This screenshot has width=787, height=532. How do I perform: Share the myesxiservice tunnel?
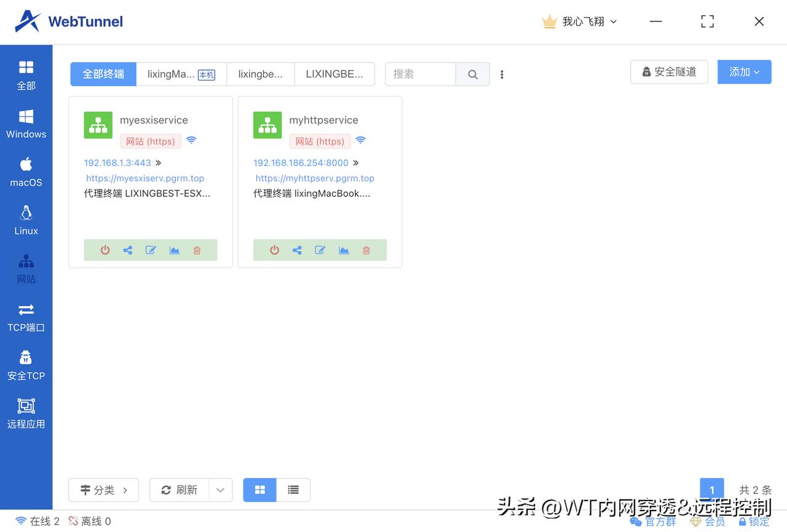pos(128,250)
